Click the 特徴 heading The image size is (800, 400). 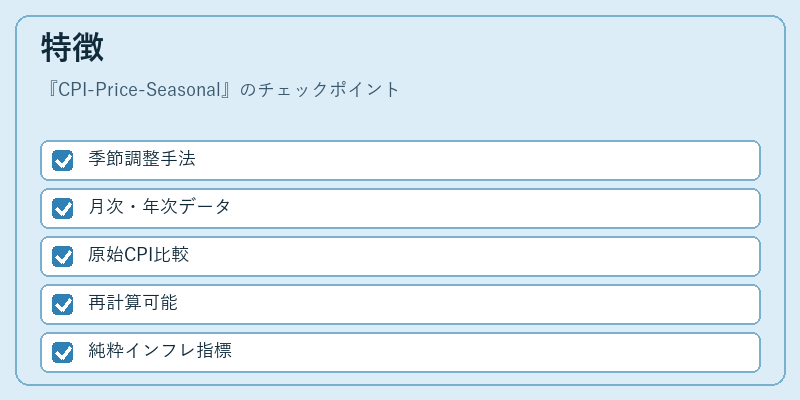tap(72, 48)
